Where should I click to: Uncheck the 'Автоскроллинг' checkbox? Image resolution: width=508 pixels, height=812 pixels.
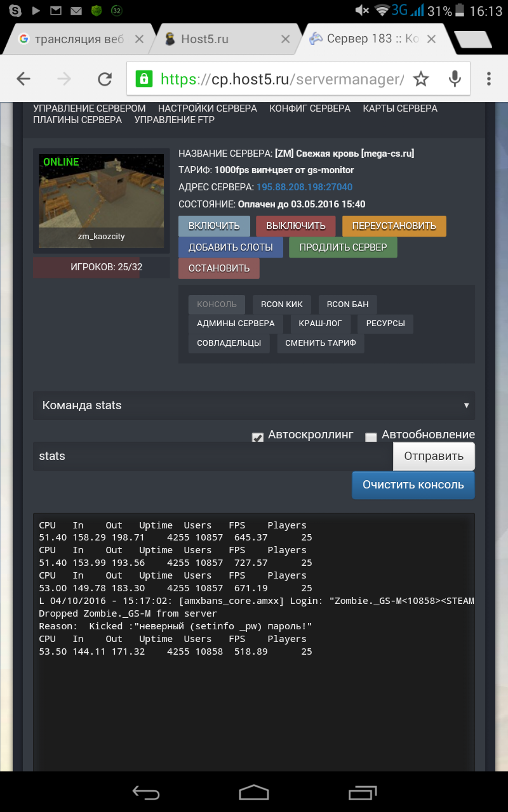tap(258, 438)
